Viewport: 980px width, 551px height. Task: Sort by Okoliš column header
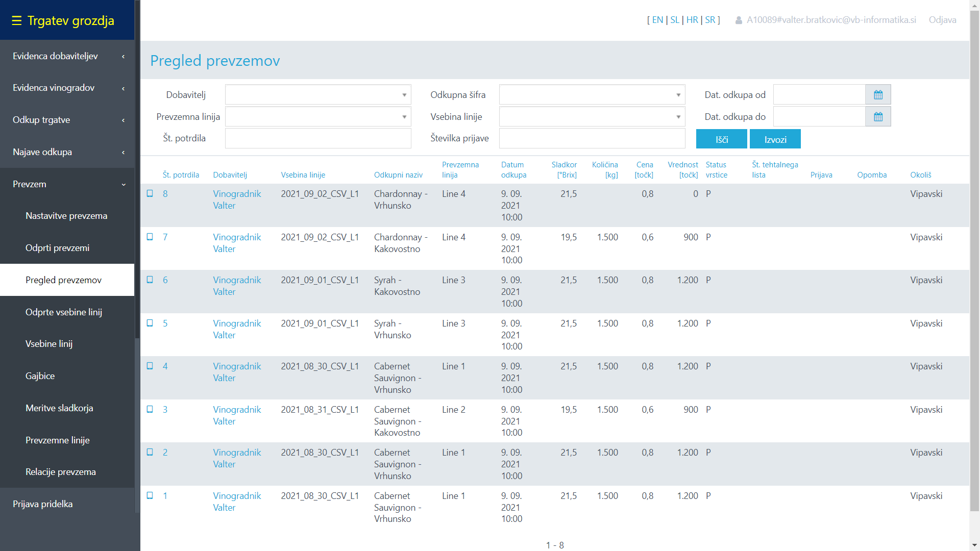(x=920, y=175)
